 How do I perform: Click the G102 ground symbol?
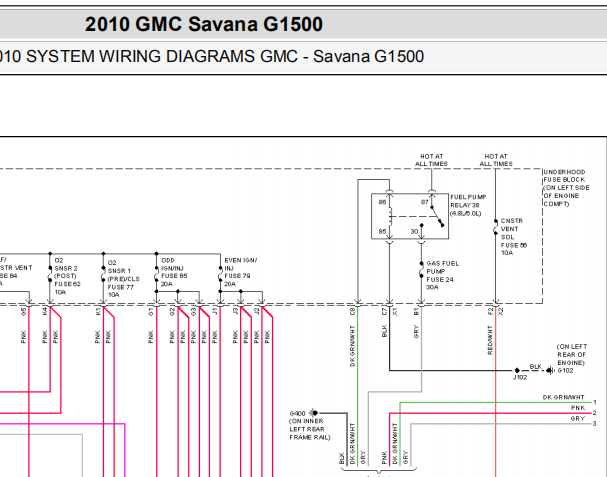tap(550, 371)
